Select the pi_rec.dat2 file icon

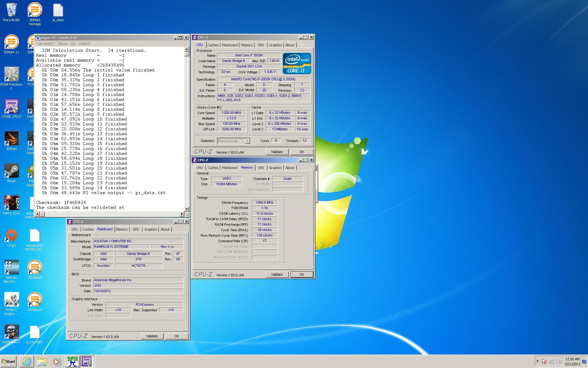pos(35,335)
